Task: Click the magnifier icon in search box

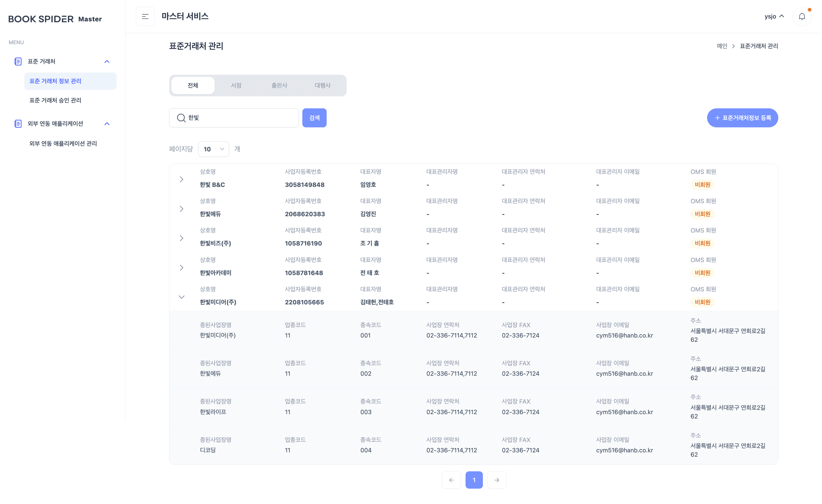Action: (x=181, y=118)
